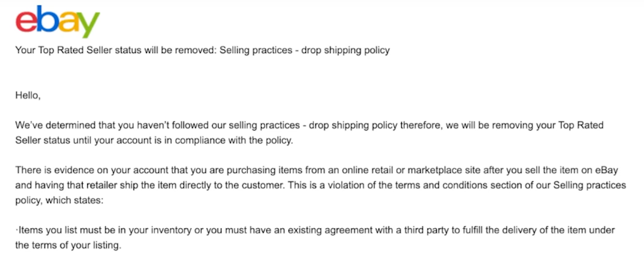644x258 pixels.
Task: Click the blue 'b' in eBay logo
Action: pyautogui.click(x=47, y=19)
